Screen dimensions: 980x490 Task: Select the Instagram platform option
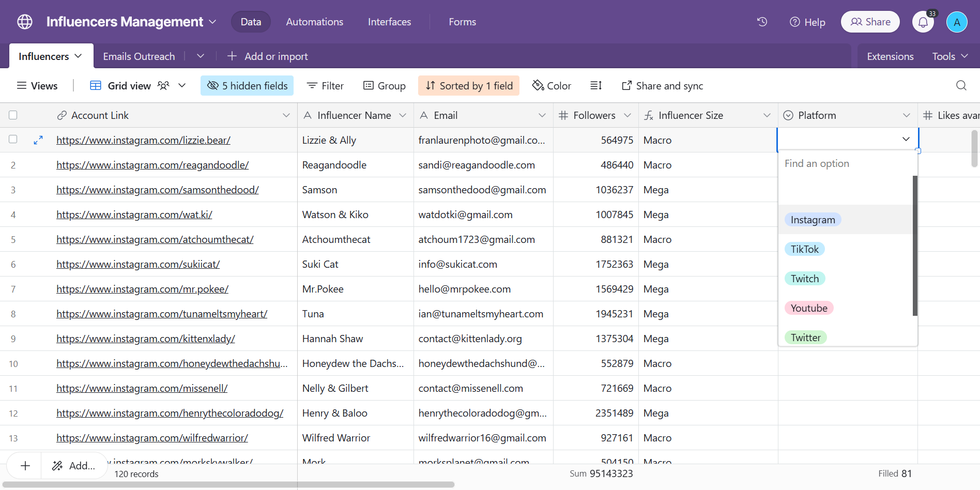coord(813,220)
